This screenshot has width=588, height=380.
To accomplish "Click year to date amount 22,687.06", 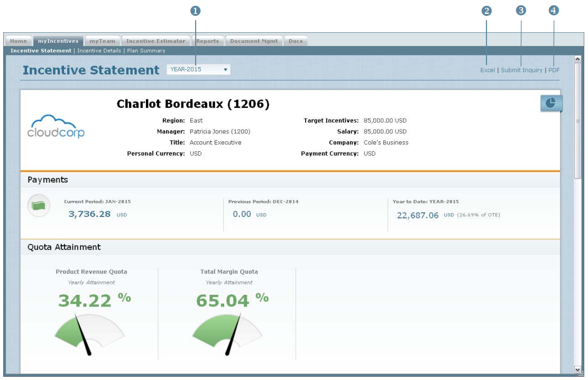I will (x=417, y=215).
